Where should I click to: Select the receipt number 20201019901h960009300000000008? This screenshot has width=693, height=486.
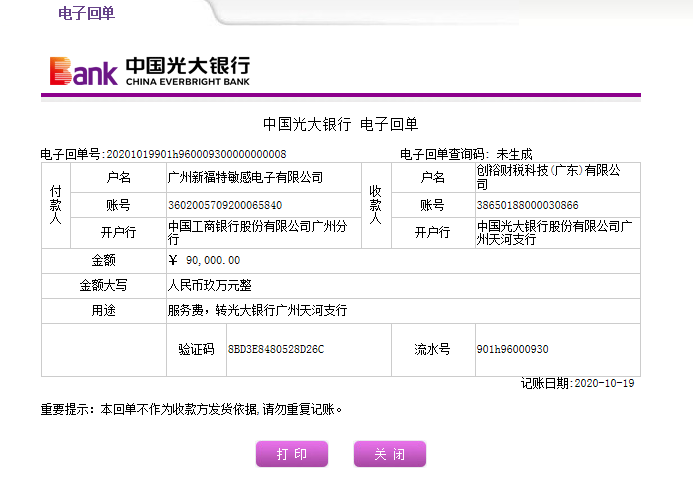click(196, 154)
